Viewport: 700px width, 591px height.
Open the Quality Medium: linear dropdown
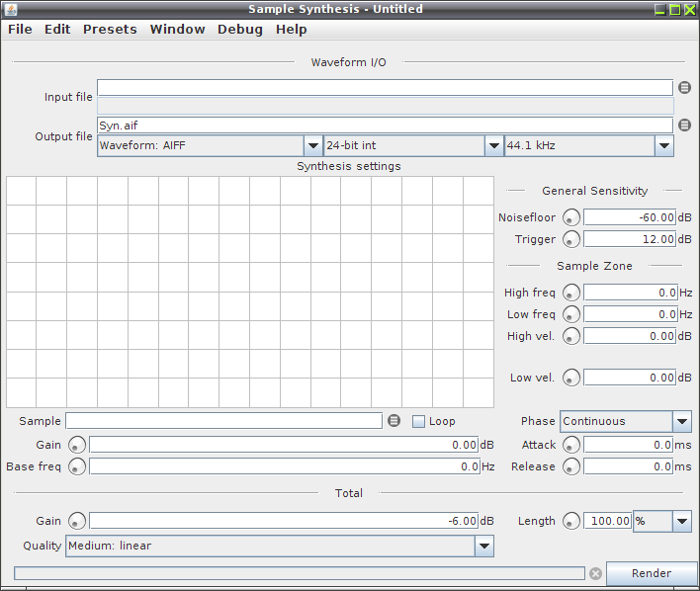point(280,546)
